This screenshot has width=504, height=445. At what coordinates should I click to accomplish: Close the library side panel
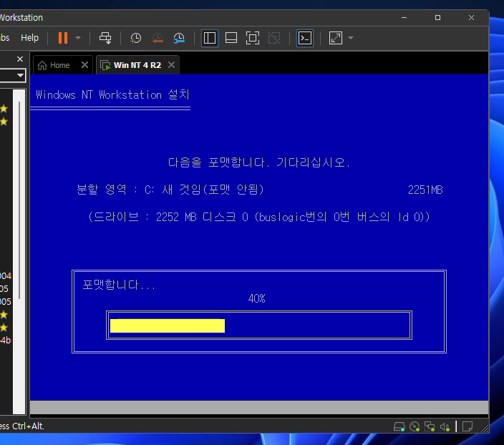click(20, 59)
